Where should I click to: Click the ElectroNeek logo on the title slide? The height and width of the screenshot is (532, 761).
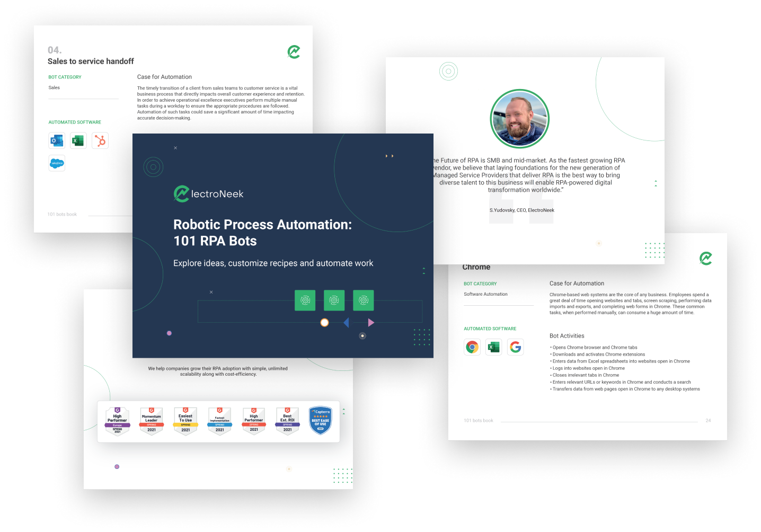point(209,194)
